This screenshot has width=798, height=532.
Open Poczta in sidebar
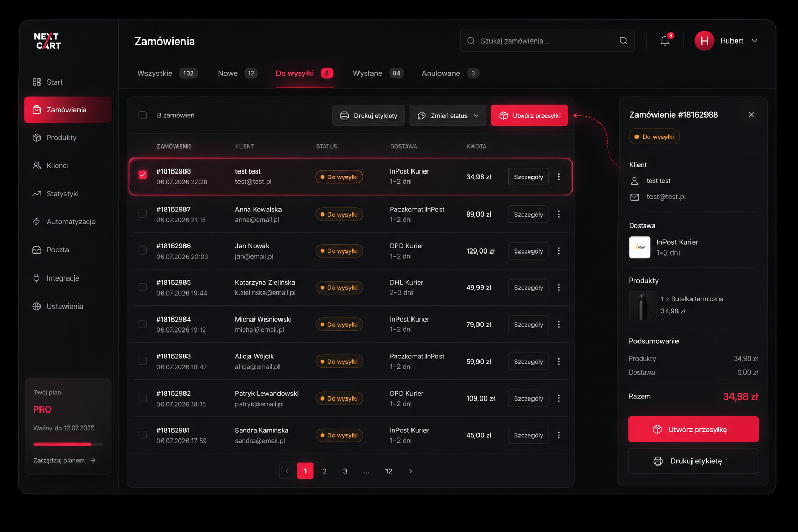[x=68, y=250]
